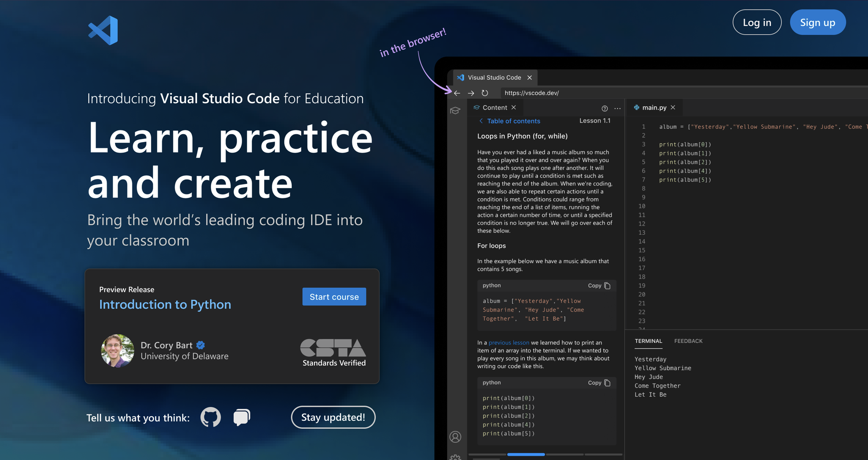This screenshot has height=460, width=868.
Task: Open the three-dots more actions menu
Action: pyautogui.click(x=617, y=108)
